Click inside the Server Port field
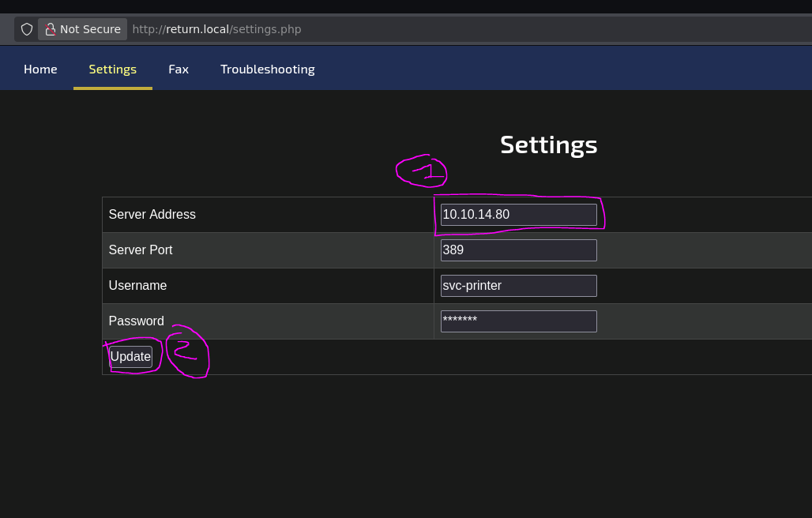Viewport: 812px width, 518px height. (x=518, y=250)
